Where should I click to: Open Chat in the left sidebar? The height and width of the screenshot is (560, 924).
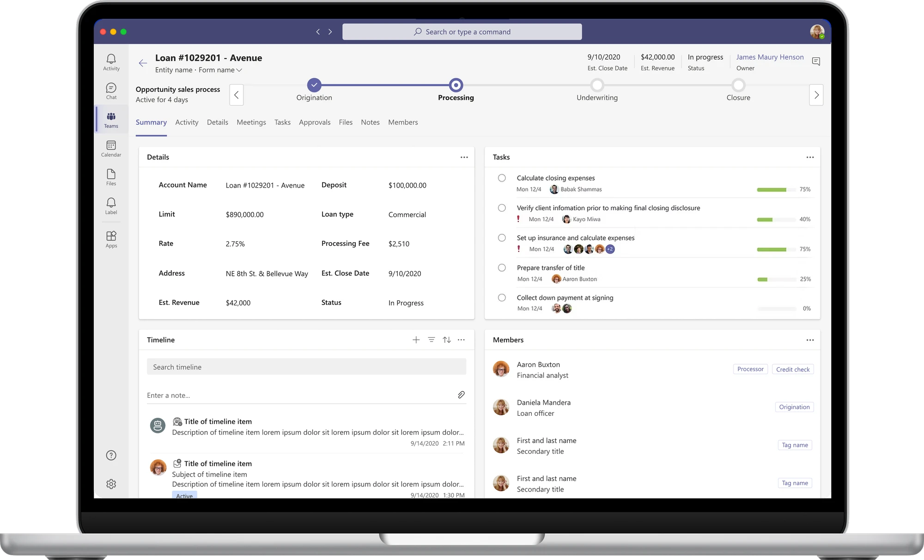click(111, 91)
